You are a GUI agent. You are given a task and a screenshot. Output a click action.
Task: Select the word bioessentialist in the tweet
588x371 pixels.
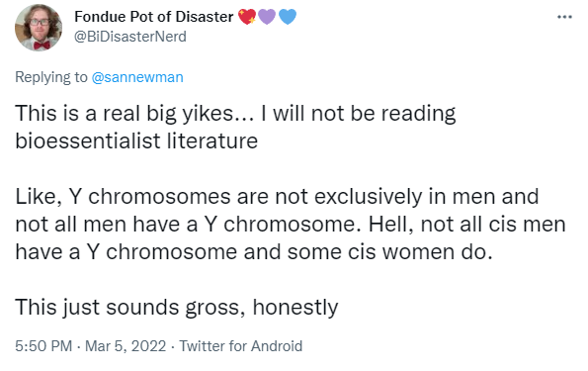(x=88, y=140)
